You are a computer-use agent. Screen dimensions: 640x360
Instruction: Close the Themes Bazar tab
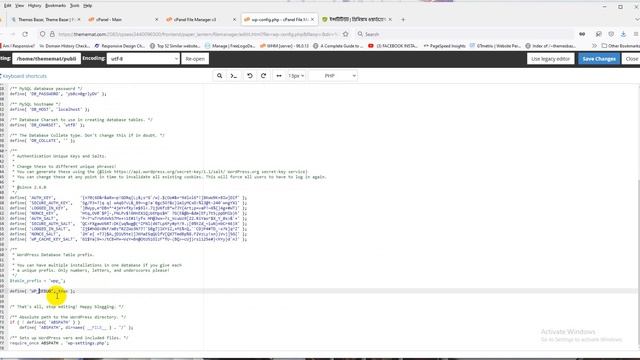click(79, 20)
